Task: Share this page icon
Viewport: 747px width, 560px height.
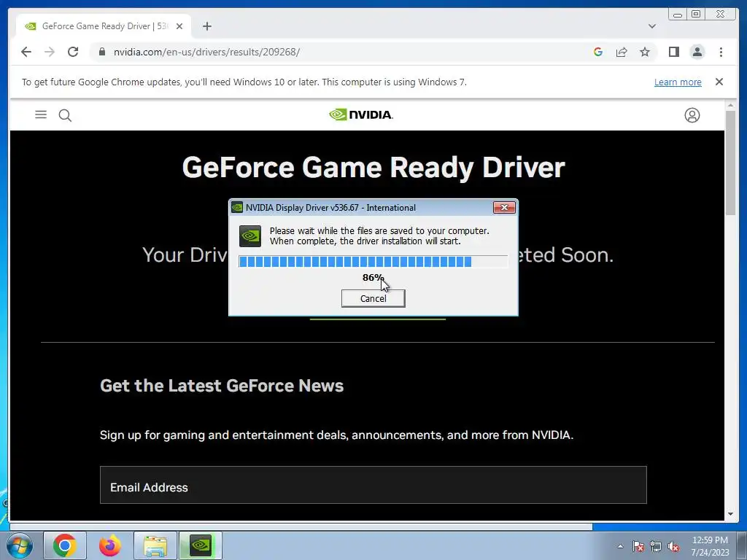Action: [622, 52]
